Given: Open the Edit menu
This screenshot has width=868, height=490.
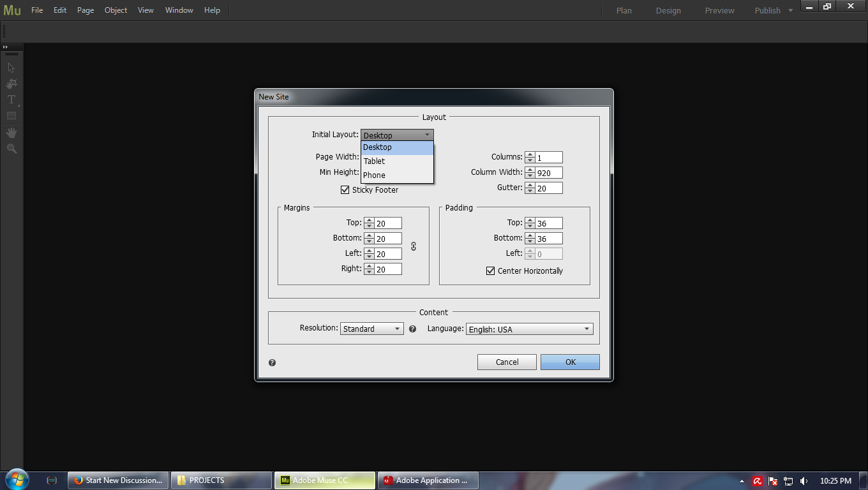Looking at the screenshot, I should coord(60,10).
